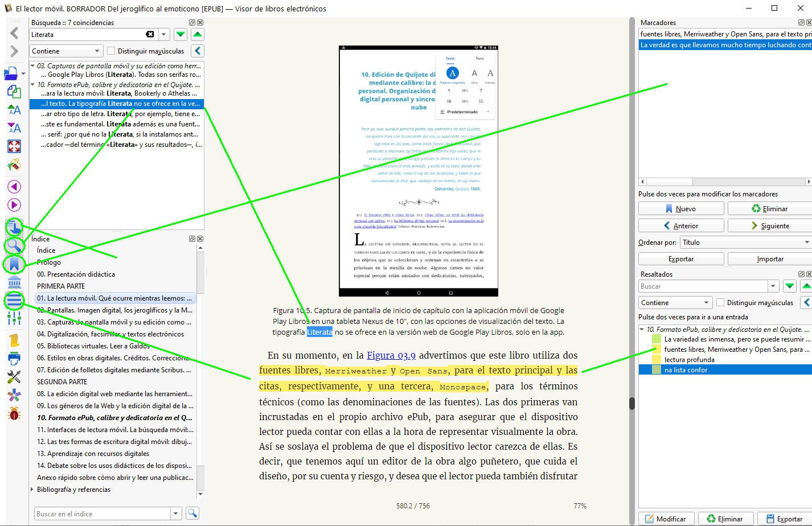Toggle reference mode bank building icon
The height and width of the screenshot is (526, 812).
point(14,282)
